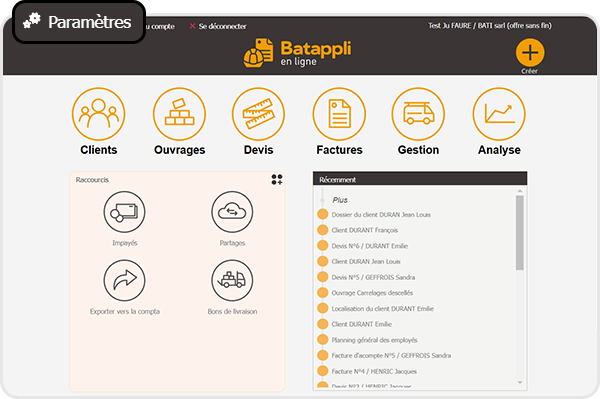Open Exporter vers la compta shortcut
This screenshot has height=399, width=600.
click(124, 280)
